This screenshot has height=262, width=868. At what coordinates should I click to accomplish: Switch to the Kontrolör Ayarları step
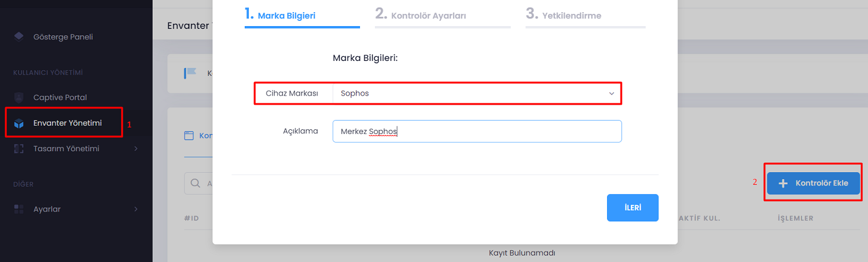click(x=420, y=16)
